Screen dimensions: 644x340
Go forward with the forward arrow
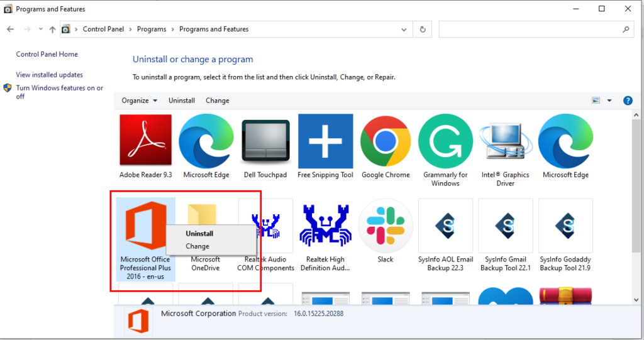pyautogui.click(x=27, y=29)
